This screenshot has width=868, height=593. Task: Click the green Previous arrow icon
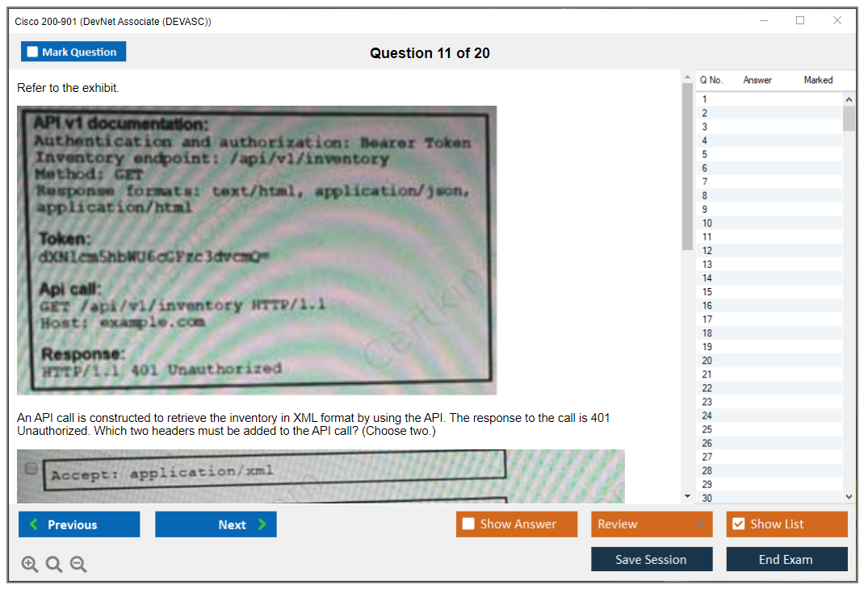(x=34, y=524)
